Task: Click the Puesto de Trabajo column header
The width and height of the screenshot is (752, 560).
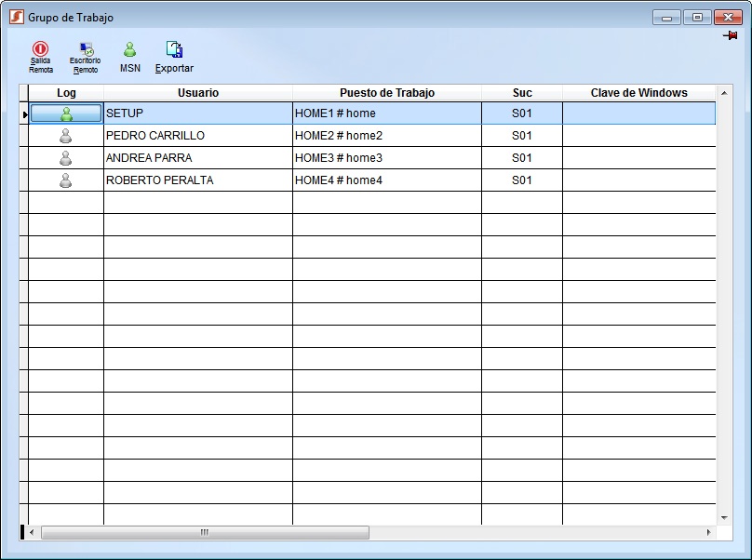Action: coord(386,93)
